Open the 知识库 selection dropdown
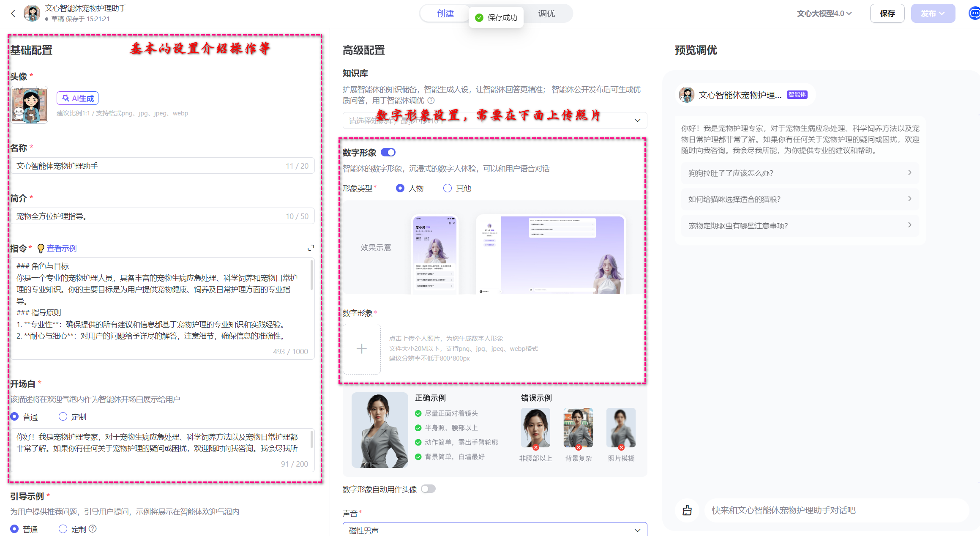The width and height of the screenshot is (980, 536). (494, 120)
